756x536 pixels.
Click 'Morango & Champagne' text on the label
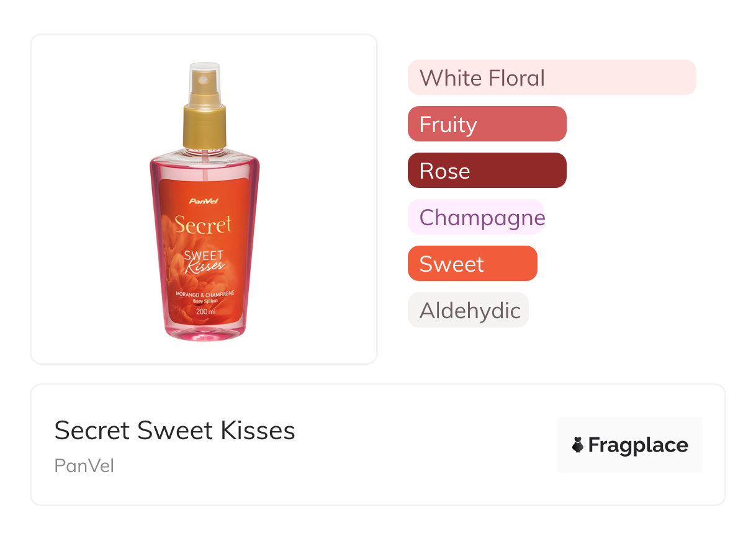[204, 293]
